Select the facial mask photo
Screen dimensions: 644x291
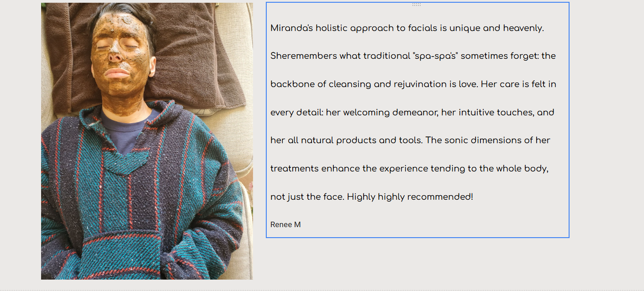click(147, 141)
